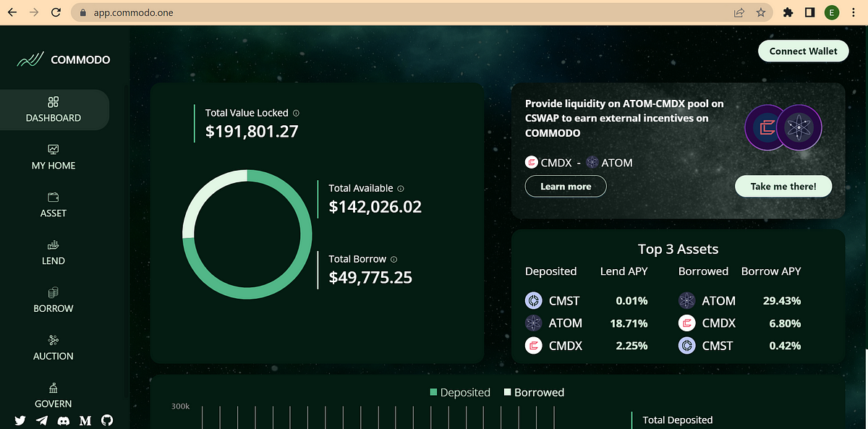Toggle the Borrowed series in chart legend
The width and height of the screenshot is (868, 429).
(x=534, y=392)
